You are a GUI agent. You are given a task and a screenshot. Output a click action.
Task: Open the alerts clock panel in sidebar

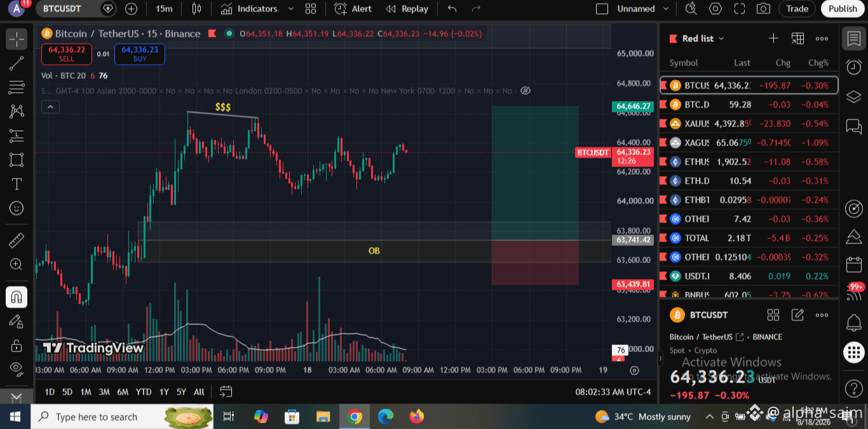tap(853, 67)
